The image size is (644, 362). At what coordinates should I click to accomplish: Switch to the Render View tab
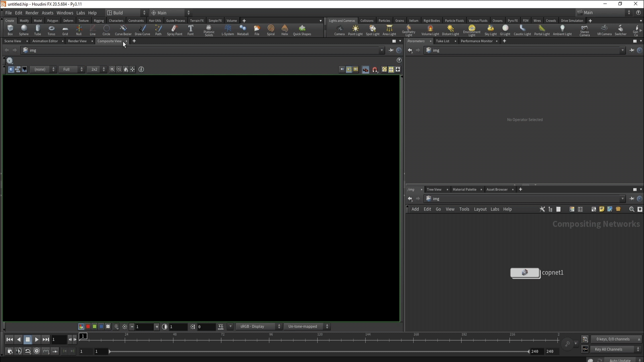pos(77,41)
